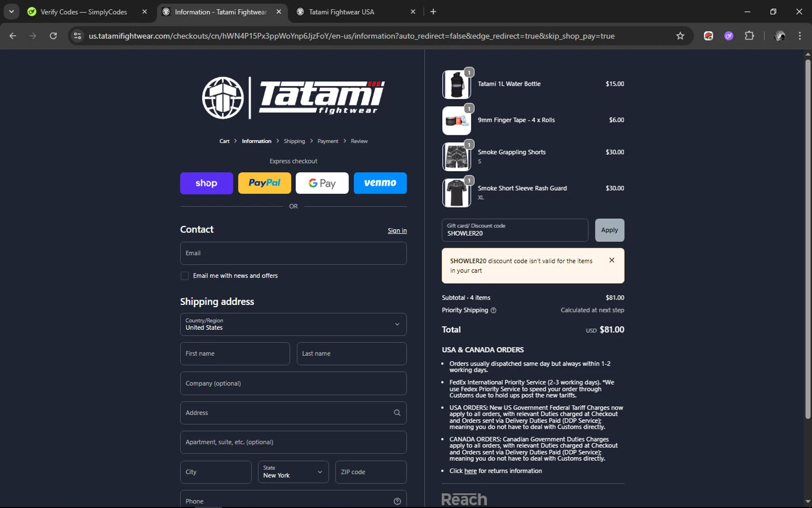Click the Review breadcrumb step
The width and height of the screenshot is (812, 508).
(x=359, y=141)
